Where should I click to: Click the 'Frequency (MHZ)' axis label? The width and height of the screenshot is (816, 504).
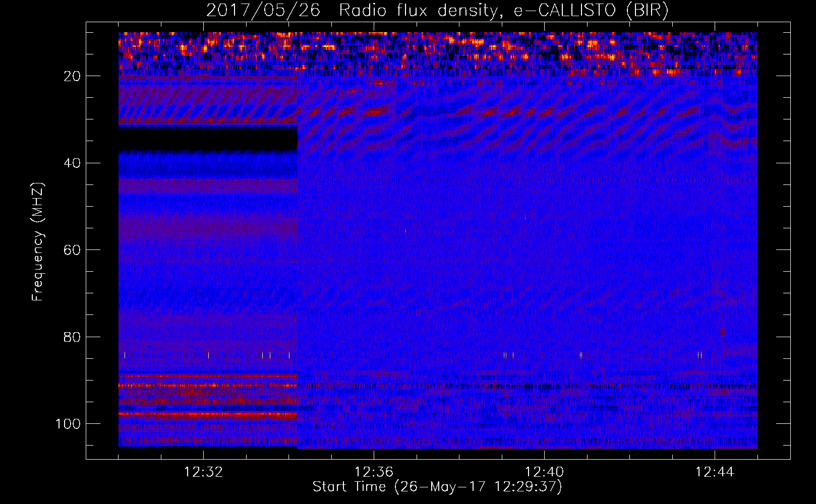tap(38, 241)
